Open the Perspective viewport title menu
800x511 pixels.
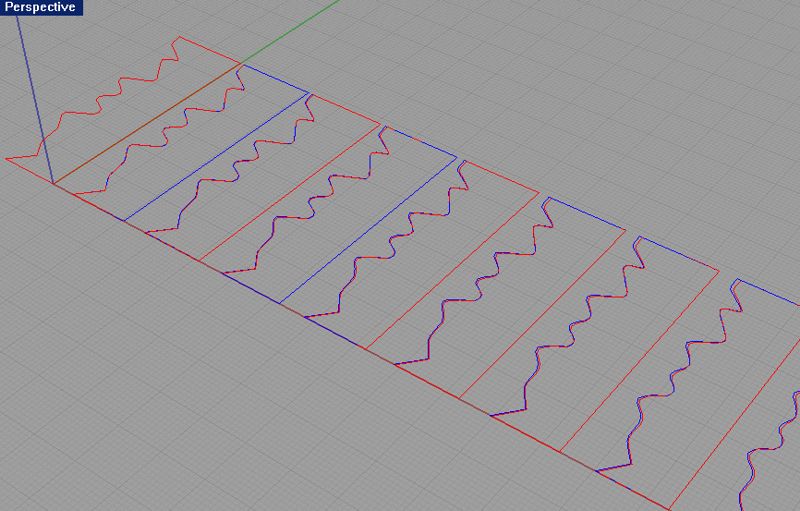pos(41,7)
